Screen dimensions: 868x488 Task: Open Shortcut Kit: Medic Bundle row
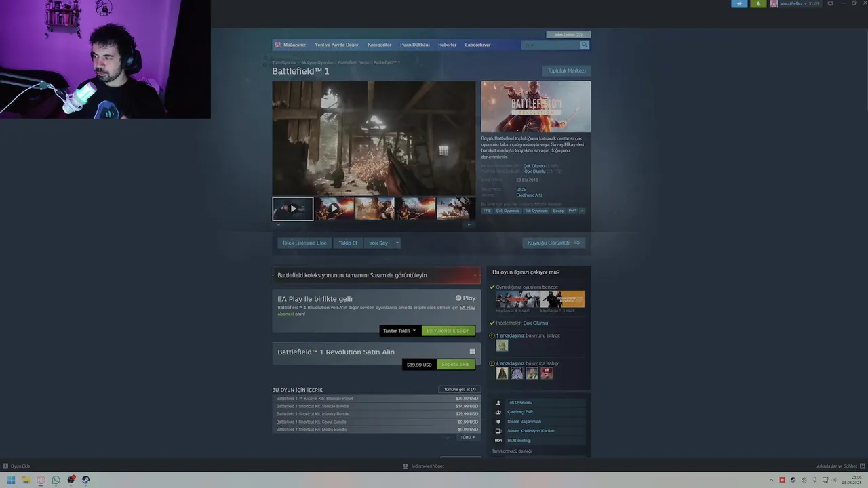(x=376, y=430)
